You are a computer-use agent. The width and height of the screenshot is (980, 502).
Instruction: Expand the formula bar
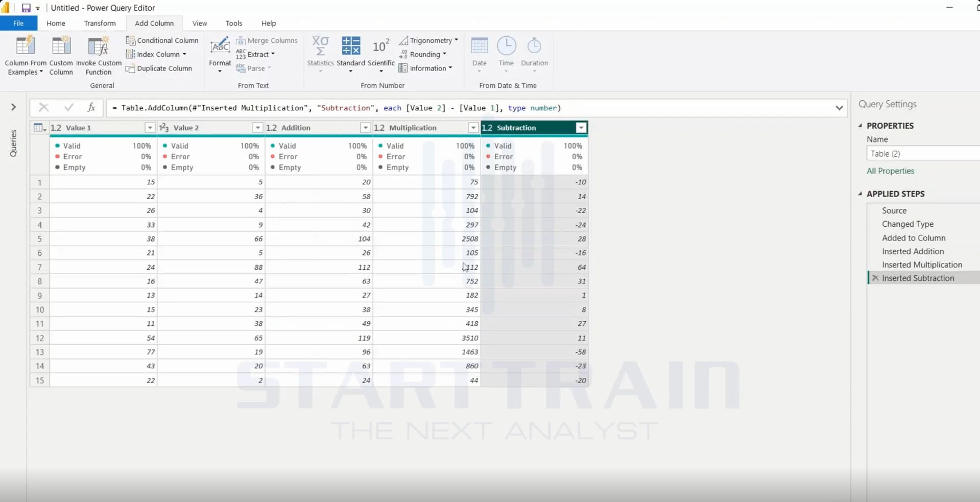(x=839, y=108)
